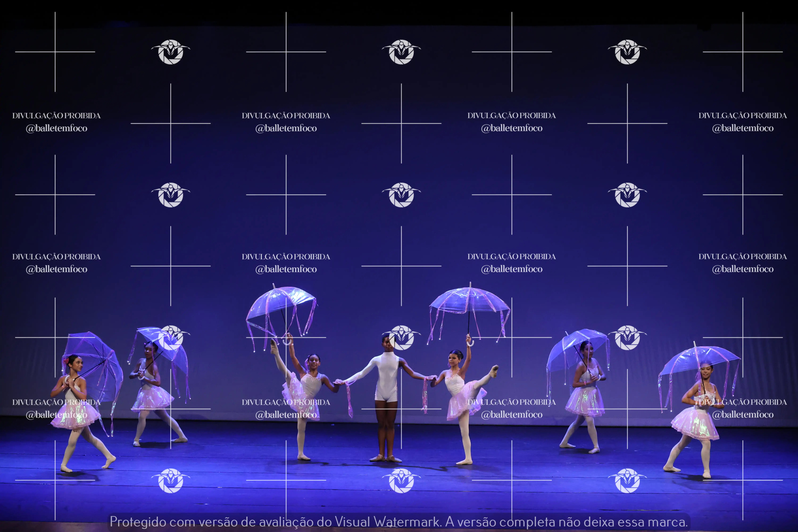
Task: Click the top-left camera-flower watermark logo
Action: pyautogui.click(x=171, y=52)
